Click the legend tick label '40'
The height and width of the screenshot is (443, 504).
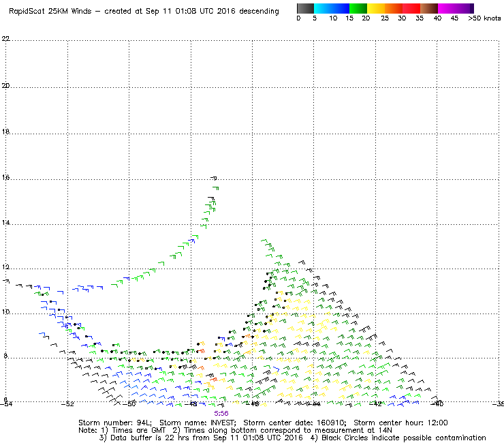point(437,18)
